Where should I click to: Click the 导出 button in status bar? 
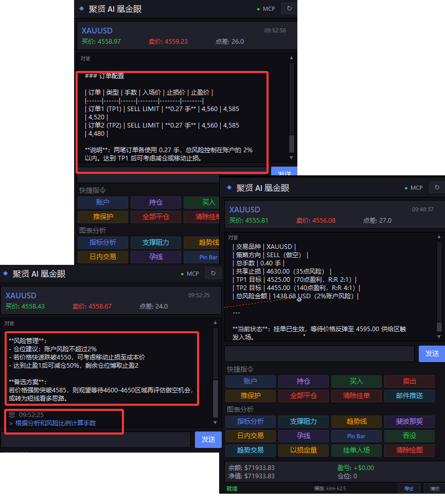pyautogui.click(x=409, y=489)
